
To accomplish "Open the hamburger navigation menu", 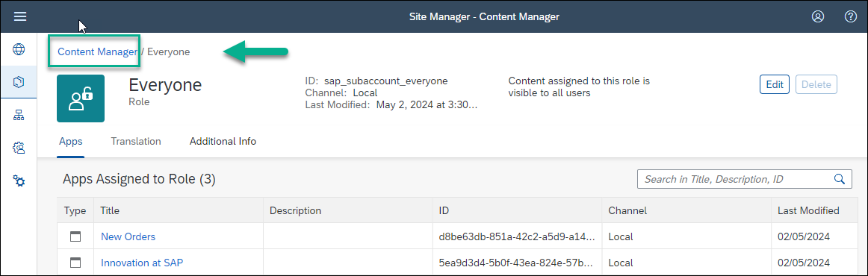I will coord(20,16).
